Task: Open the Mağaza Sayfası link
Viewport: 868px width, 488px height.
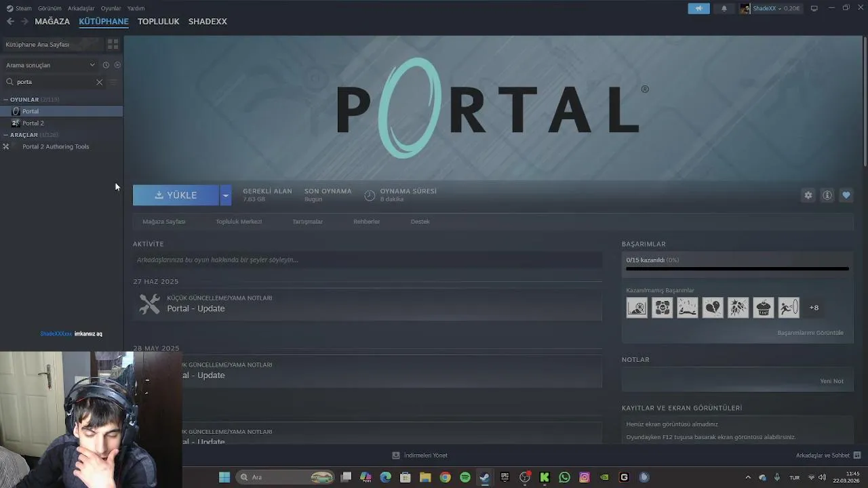Action: 164,222
